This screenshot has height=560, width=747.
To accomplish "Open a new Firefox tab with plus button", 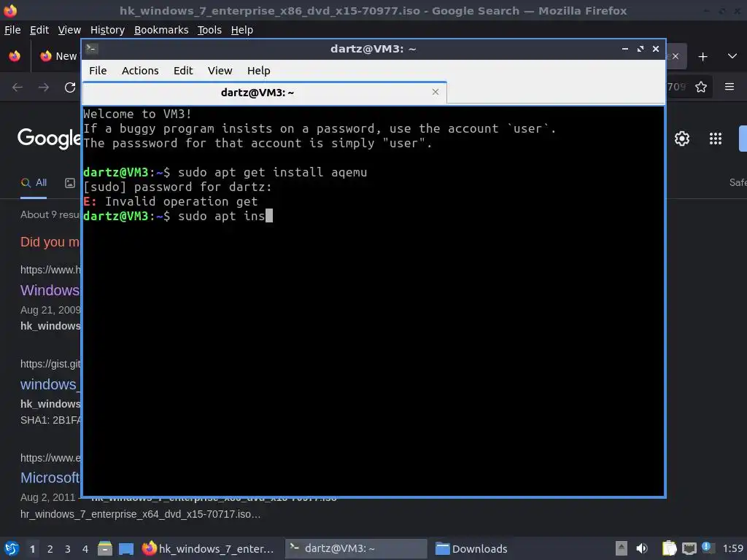I will [703, 57].
